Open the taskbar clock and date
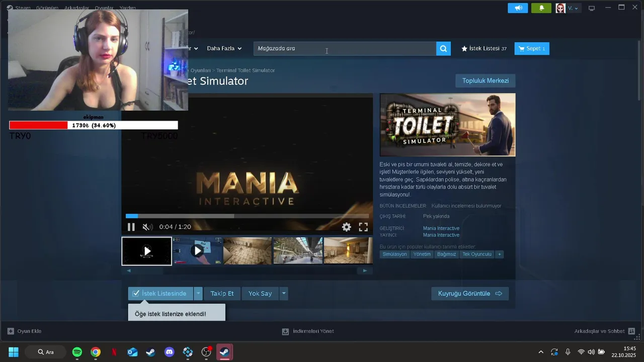644x362 pixels. click(624, 352)
